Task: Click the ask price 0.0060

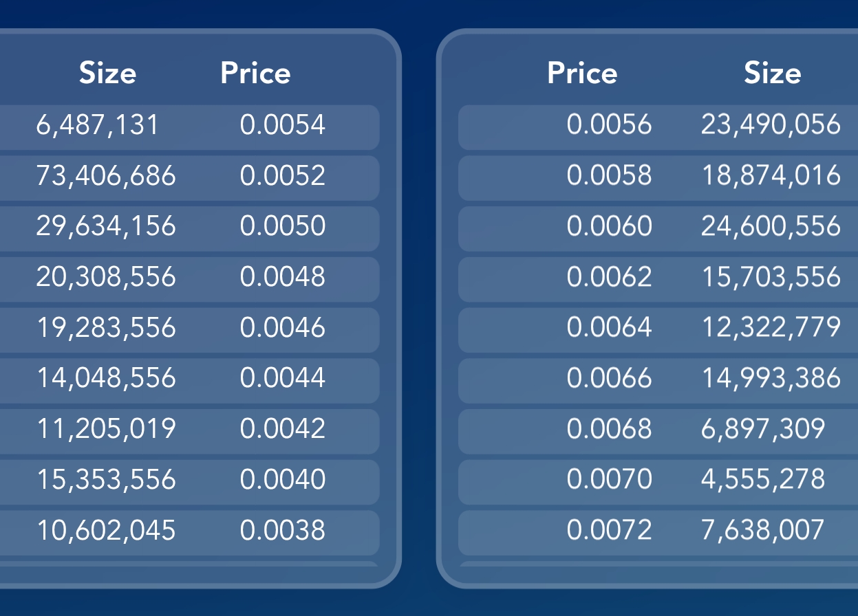Action: 609,226
